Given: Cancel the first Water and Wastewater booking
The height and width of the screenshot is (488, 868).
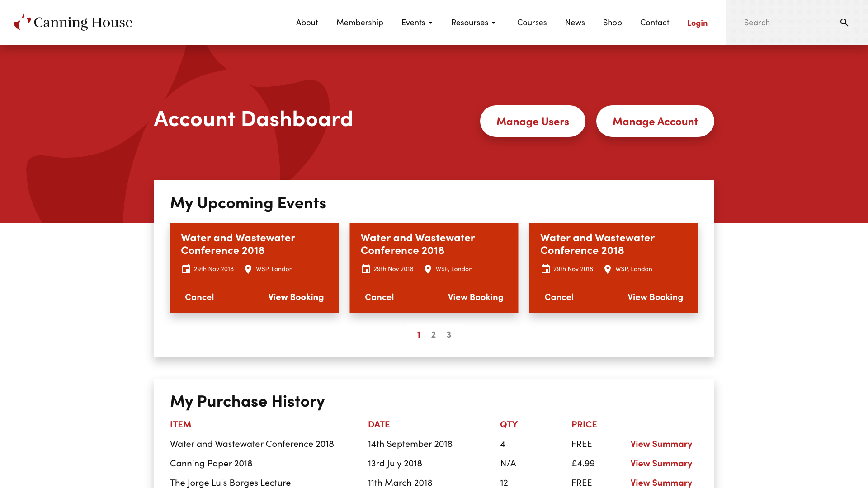Looking at the screenshot, I should pyautogui.click(x=199, y=297).
